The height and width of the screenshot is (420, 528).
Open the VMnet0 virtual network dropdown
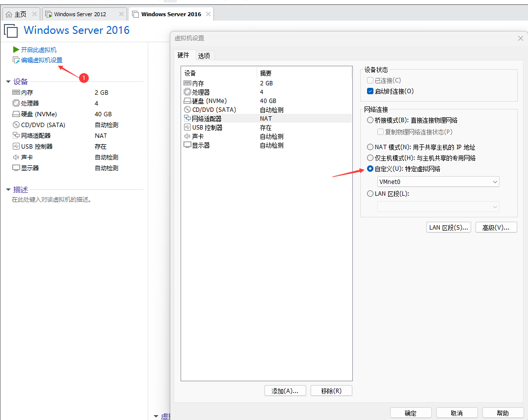438,182
